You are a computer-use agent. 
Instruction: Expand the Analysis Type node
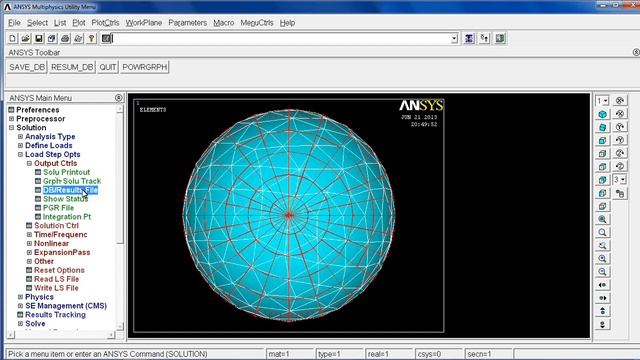20,137
